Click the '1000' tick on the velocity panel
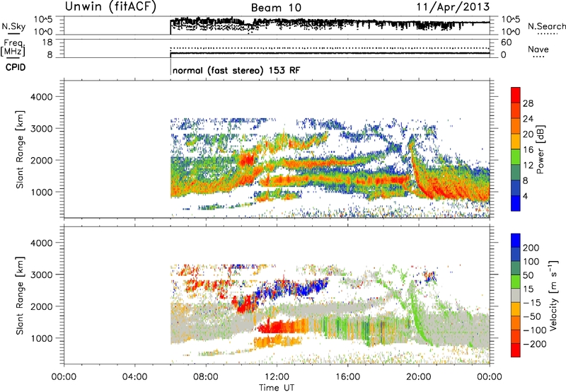 (41, 338)
